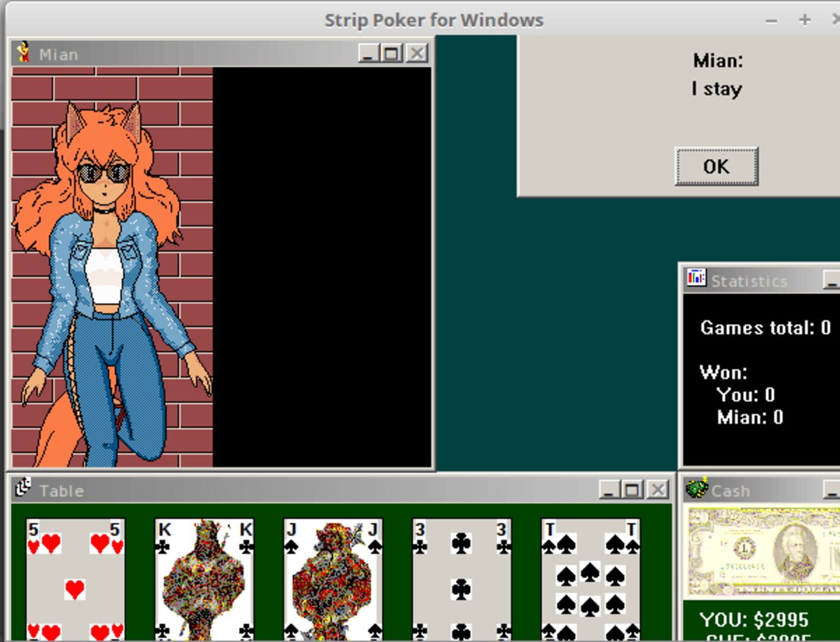
Task: Click the Mian window title icon
Action: 24,53
